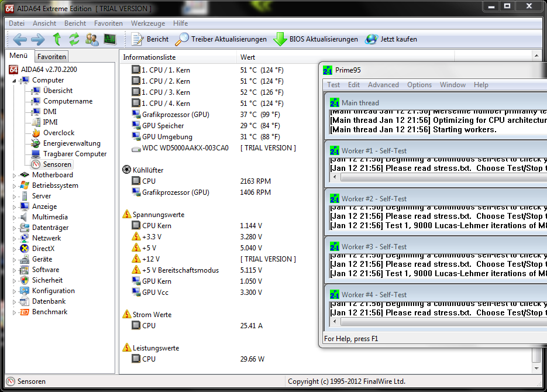Expand the Datenträger tree node

(x=14, y=228)
